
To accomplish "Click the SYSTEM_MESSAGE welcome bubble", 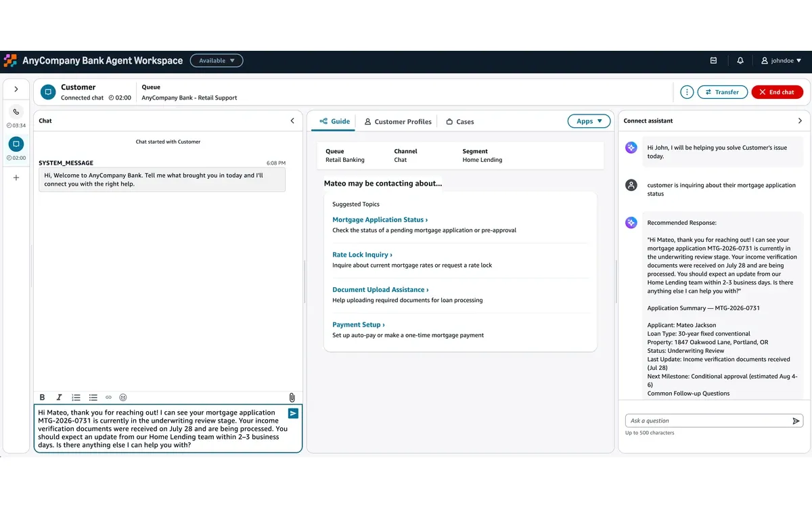I will point(162,179).
